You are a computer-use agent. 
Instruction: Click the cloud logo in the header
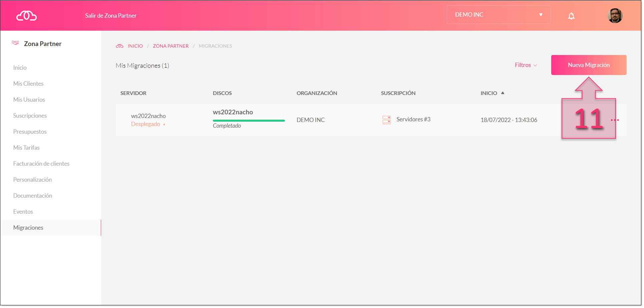tap(26, 15)
